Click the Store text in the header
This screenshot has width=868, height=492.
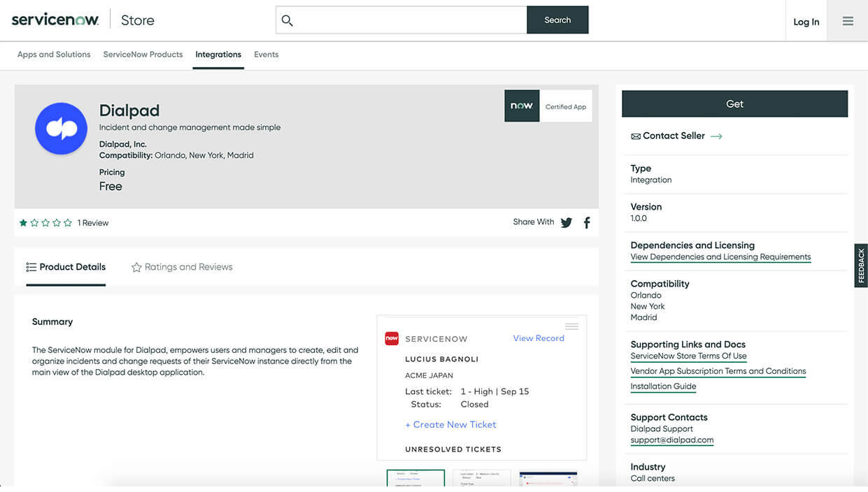pos(137,20)
